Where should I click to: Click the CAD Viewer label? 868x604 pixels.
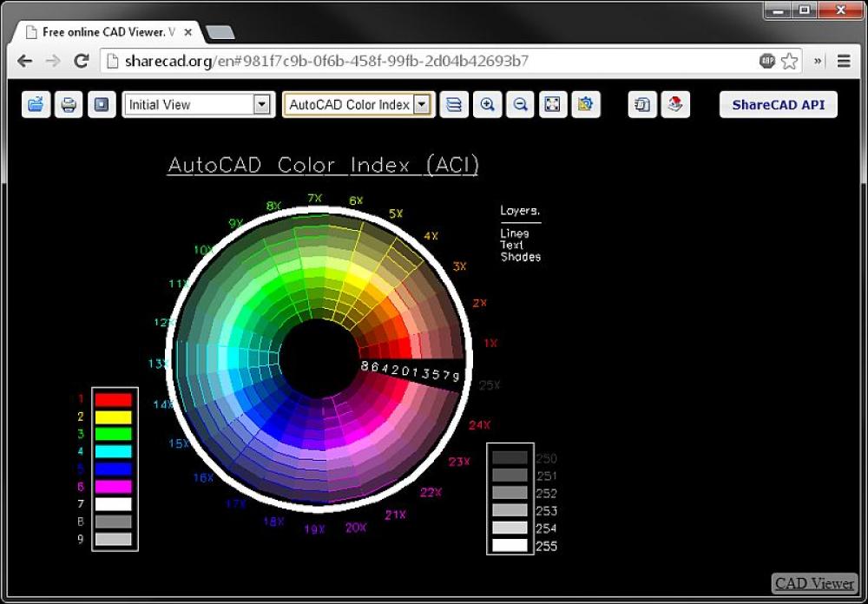pyautogui.click(x=812, y=583)
